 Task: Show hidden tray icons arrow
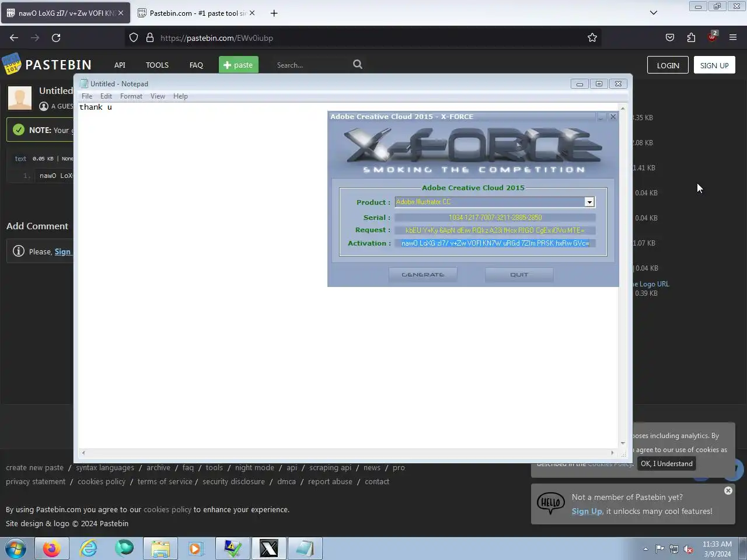pyautogui.click(x=645, y=549)
